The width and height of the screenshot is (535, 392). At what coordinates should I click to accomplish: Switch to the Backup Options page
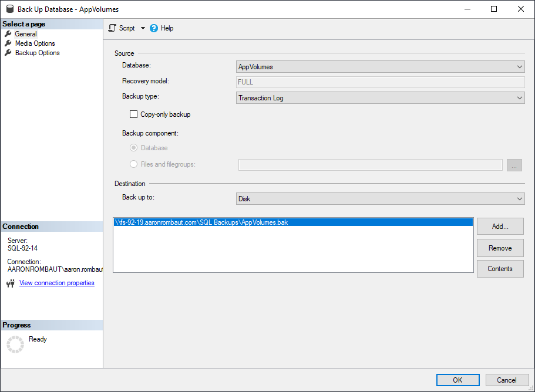click(x=37, y=53)
